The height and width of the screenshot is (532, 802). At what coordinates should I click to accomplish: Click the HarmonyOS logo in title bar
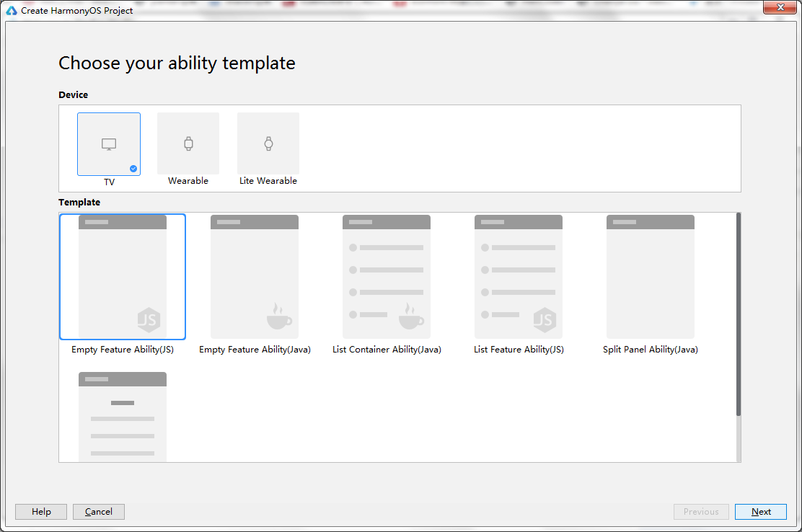(12, 10)
